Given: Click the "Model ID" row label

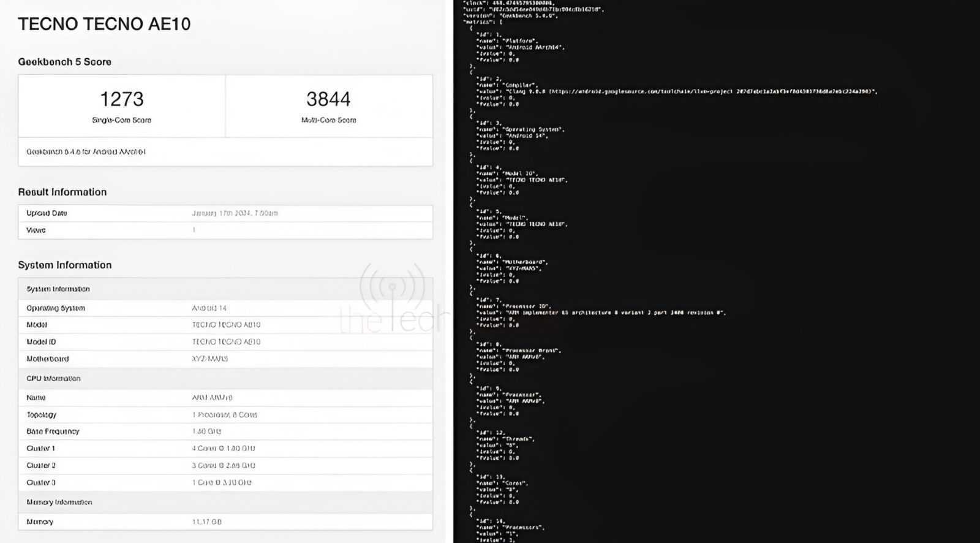Looking at the screenshot, I should coord(41,342).
